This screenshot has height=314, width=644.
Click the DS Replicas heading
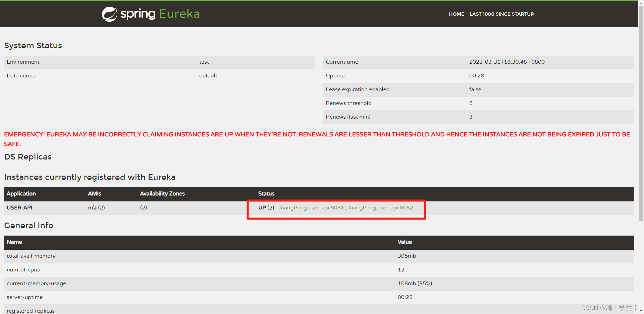[x=28, y=157]
